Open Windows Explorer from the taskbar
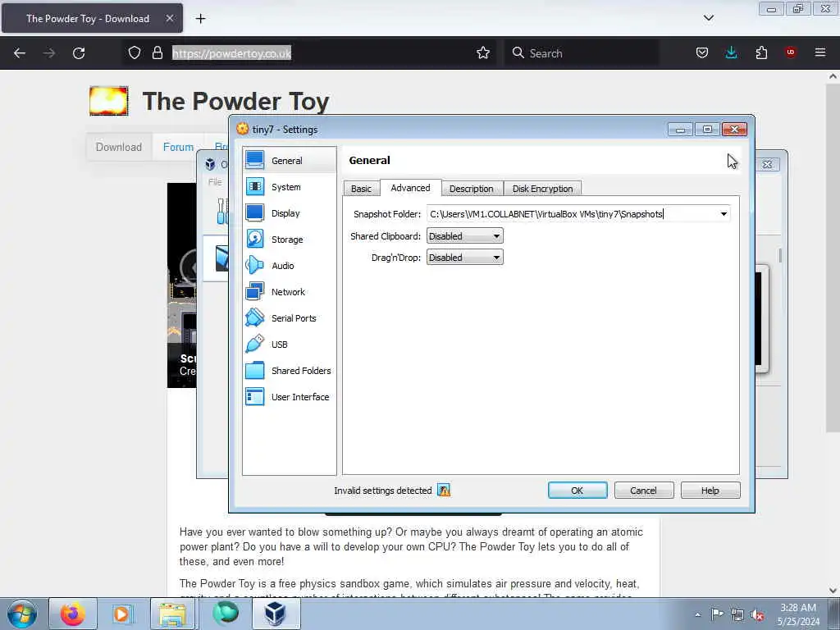 tap(172, 614)
